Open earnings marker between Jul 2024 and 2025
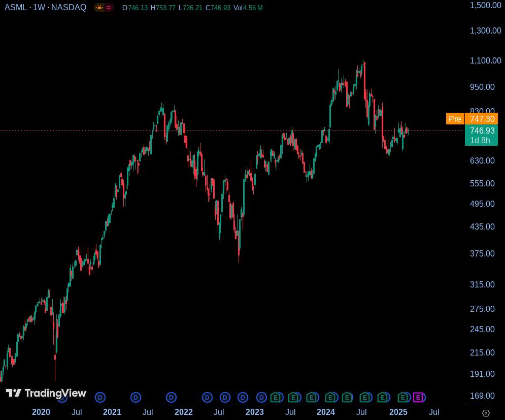 coord(383,398)
